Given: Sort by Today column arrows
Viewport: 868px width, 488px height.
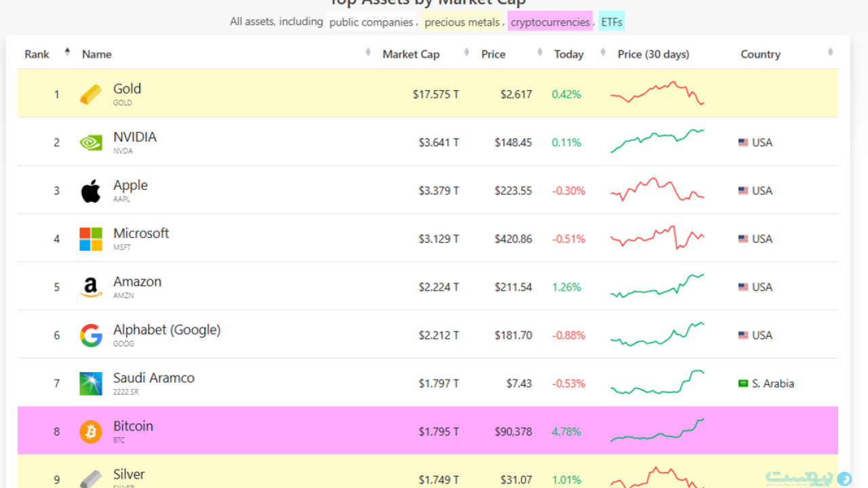Looking at the screenshot, I should (x=603, y=52).
